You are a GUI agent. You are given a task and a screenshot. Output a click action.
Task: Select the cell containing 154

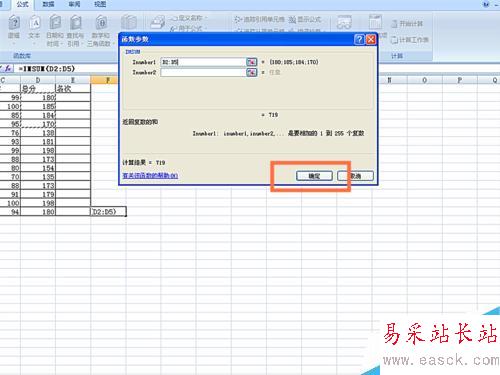pyautogui.click(x=38, y=168)
